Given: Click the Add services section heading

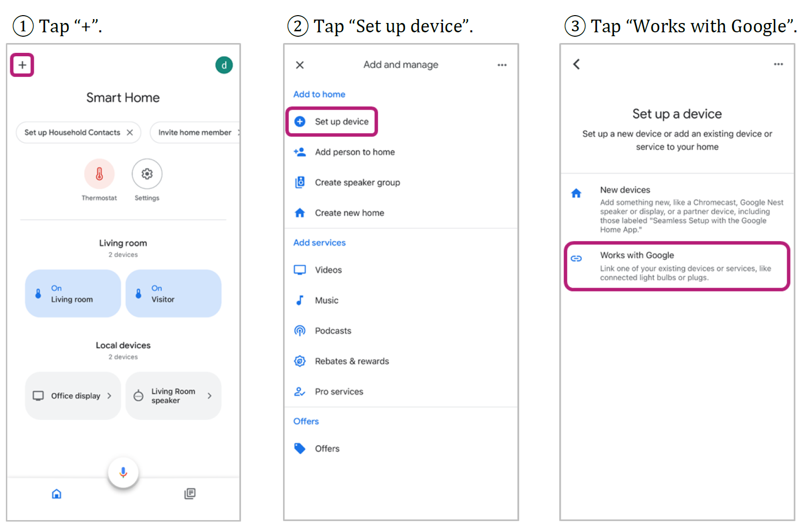Looking at the screenshot, I should click(319, 243).
